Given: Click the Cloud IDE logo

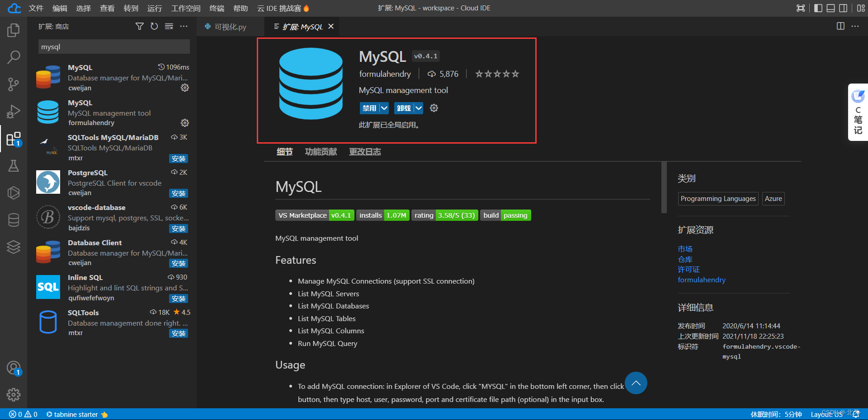Looking at the screenshot, I should (x=14, y=8).
